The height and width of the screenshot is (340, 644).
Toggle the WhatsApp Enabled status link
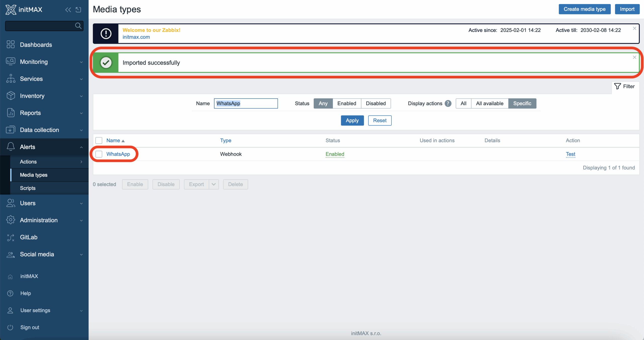click(x=335, y=154)
